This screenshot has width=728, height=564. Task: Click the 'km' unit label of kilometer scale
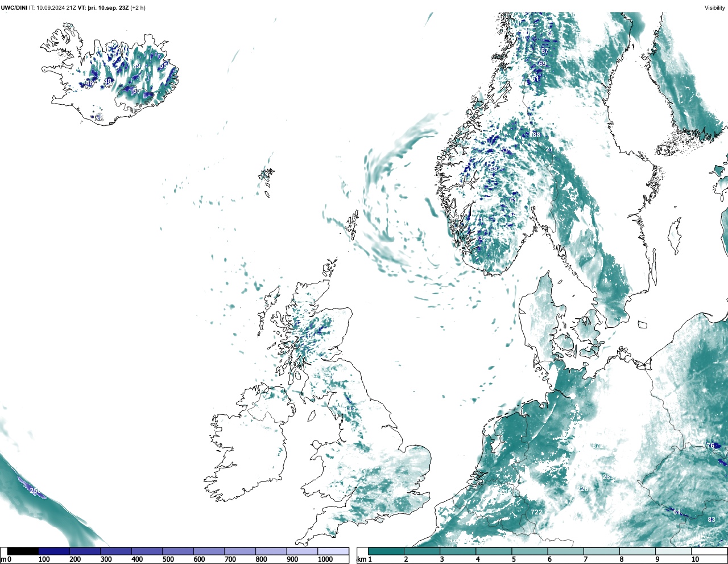(x=361, y=559)
